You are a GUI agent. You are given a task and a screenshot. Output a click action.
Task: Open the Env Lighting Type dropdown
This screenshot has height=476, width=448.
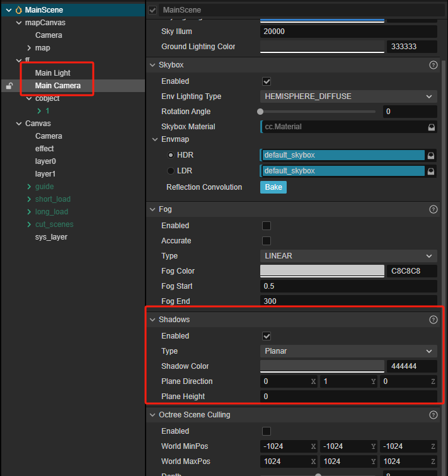(x=348, y=96)
